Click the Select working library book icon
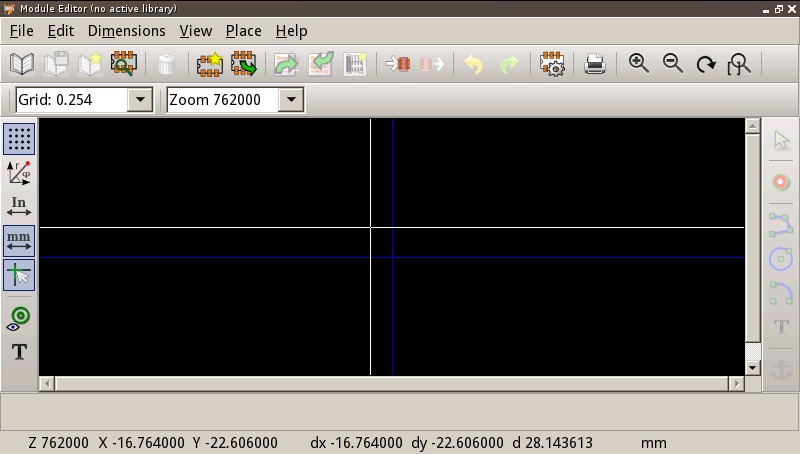Image resolution: width=800 pixels, height=454 pixels. click(x=22, y=64)
